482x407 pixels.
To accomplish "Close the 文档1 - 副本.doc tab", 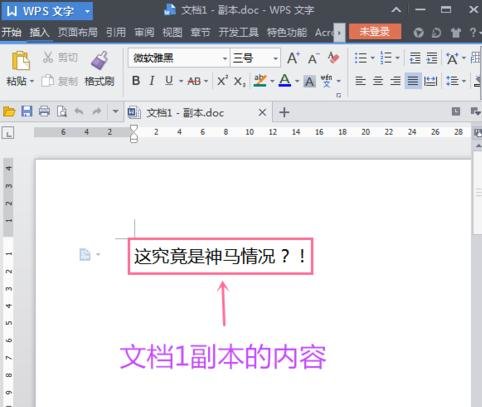I will coord(262,113).
